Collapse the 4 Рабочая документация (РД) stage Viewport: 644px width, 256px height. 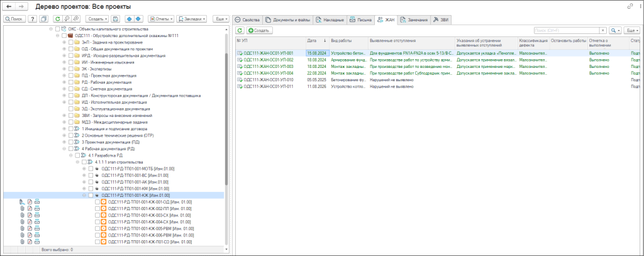click(64, 148)
